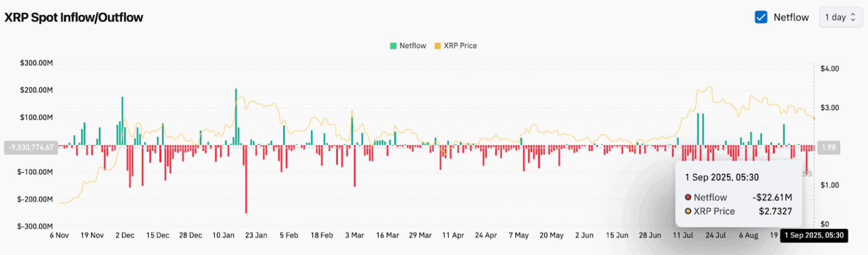Toggle the Netflow checkbox off
Image resolution: width=868 pixels, height=255 pixels.
click(761, 17)
